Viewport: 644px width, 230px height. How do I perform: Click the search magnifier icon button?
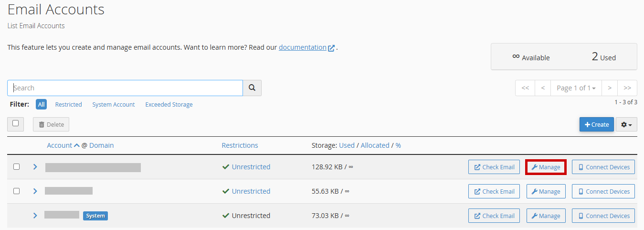pos(252,88)
